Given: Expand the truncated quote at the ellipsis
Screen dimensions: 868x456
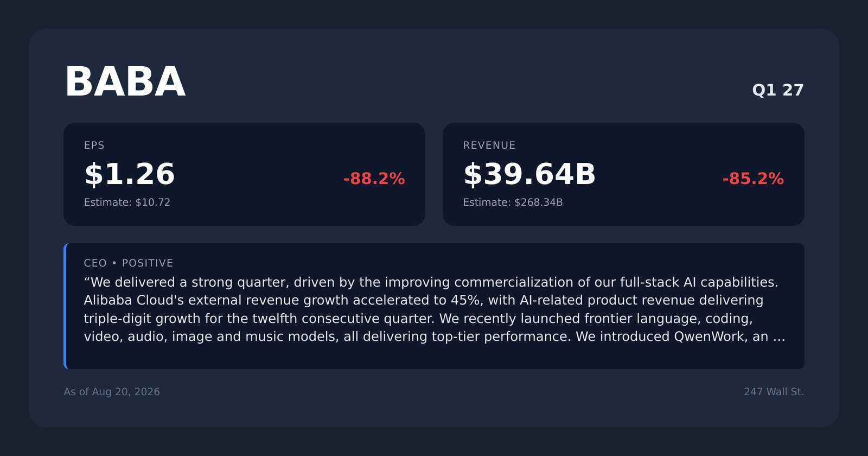Looking at the screenshot, I should click(779, 337).
